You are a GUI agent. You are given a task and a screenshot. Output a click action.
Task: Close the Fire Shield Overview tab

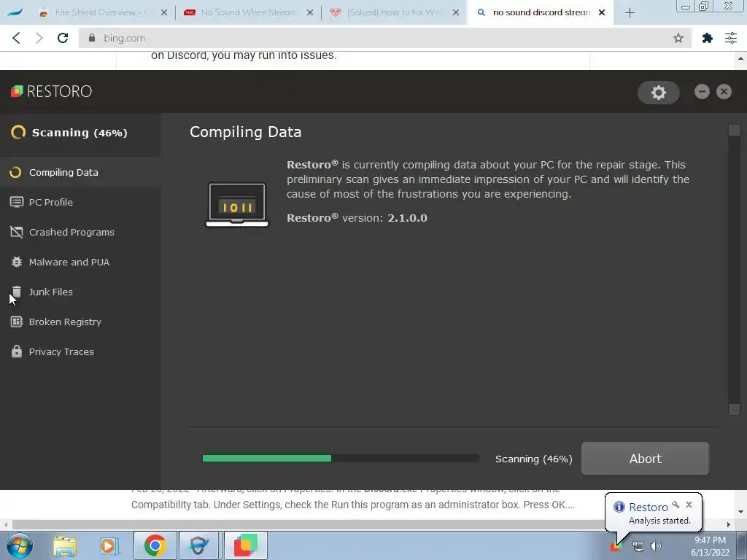point(164,13)
